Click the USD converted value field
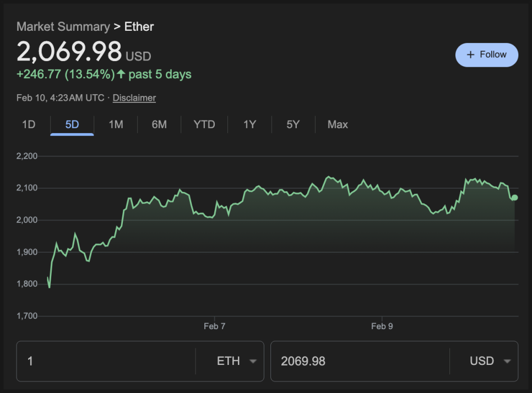This screenshot has height=393, width=532. tap(358, 362)
